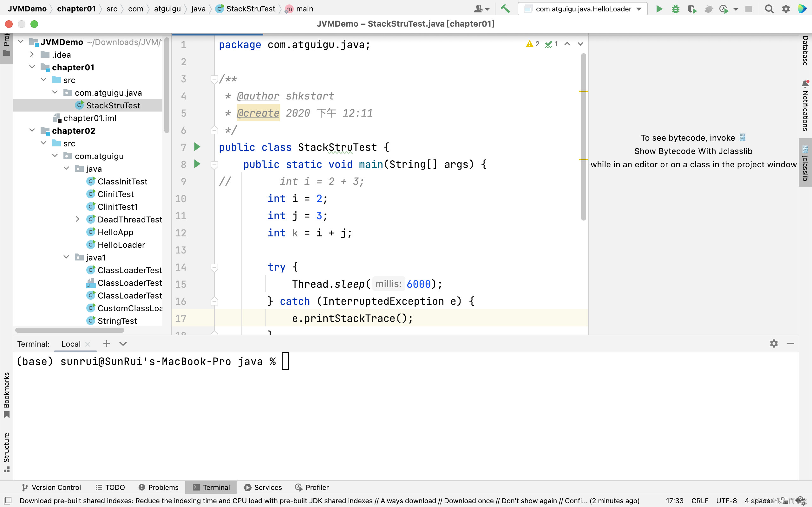
Task: Open the Version Control tab
Action: 51,487
